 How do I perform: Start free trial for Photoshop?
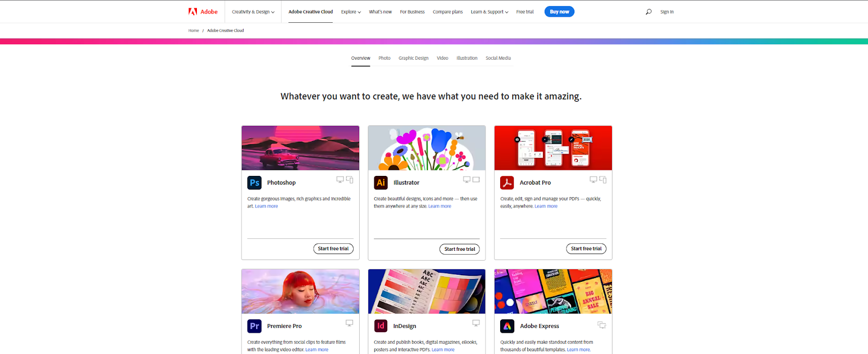334,249
